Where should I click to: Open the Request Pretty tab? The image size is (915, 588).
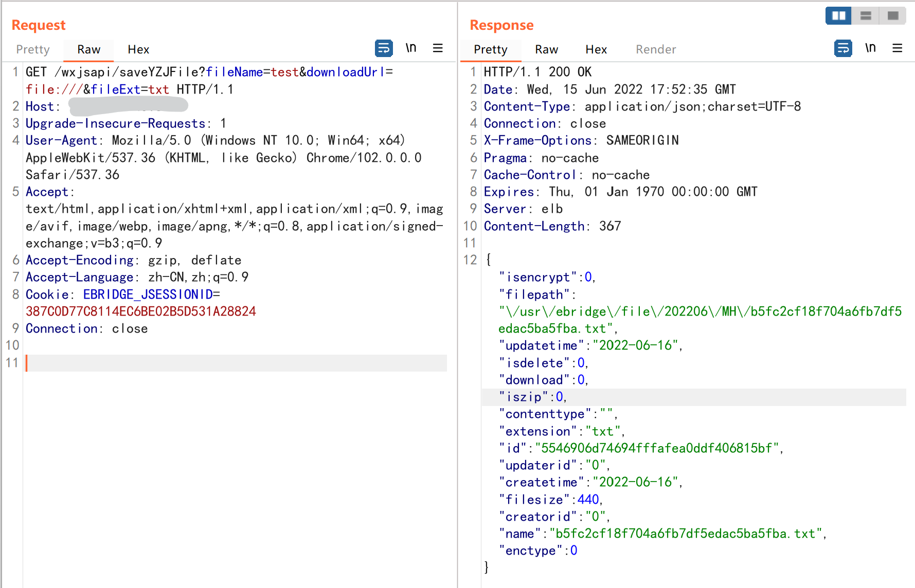[x=33, y=49]
